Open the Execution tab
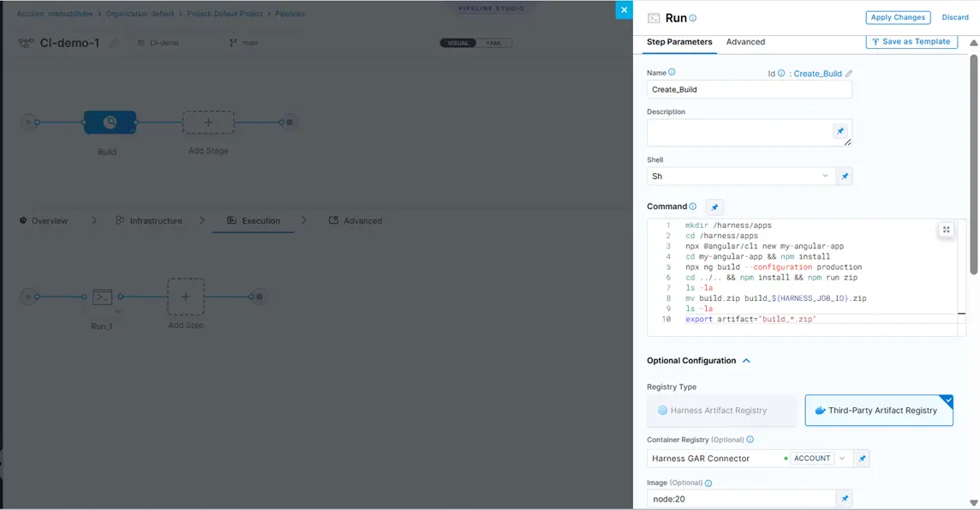The image size is (980, 510). pyautogui.click(x=253, y=220)
